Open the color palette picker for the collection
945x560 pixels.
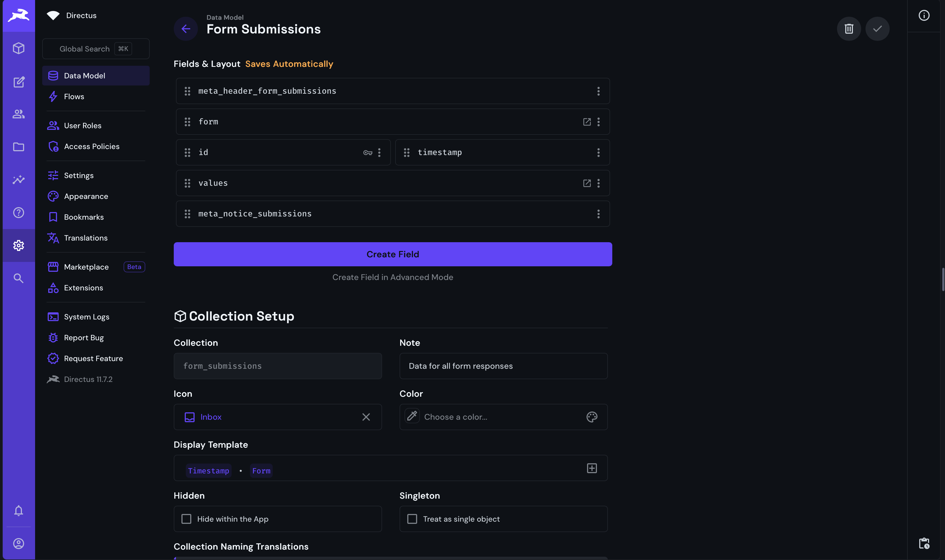591,417
